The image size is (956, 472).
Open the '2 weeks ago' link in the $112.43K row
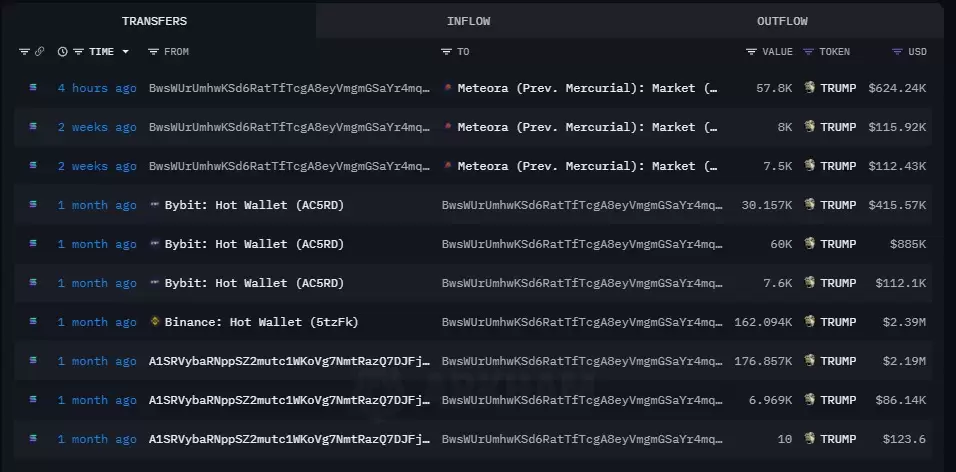(97, 166)
